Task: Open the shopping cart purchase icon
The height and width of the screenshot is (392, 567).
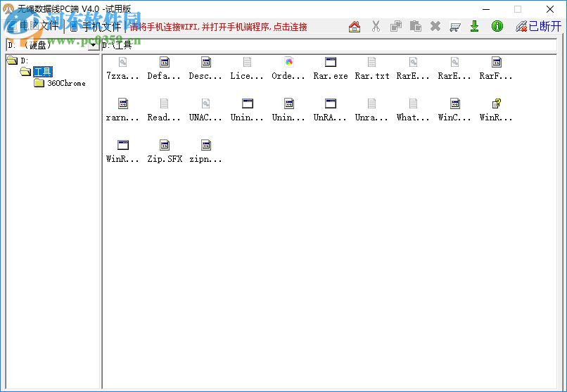Action: click(x=455, y=27)
